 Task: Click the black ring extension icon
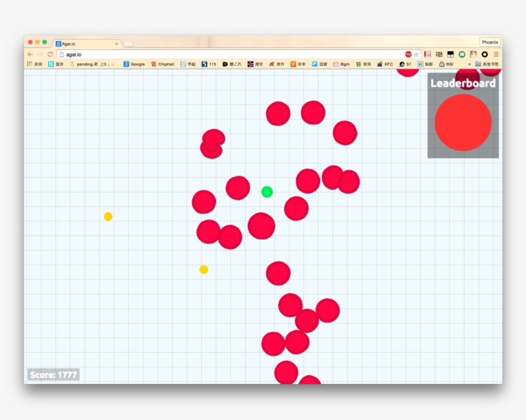pos(484,55)
